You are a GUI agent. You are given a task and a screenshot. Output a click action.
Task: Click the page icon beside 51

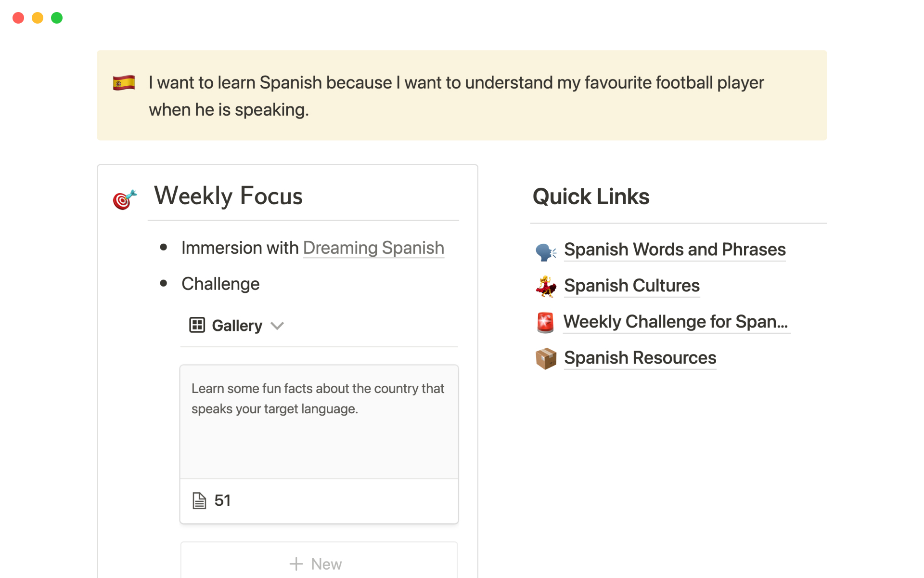coord(199,501)
